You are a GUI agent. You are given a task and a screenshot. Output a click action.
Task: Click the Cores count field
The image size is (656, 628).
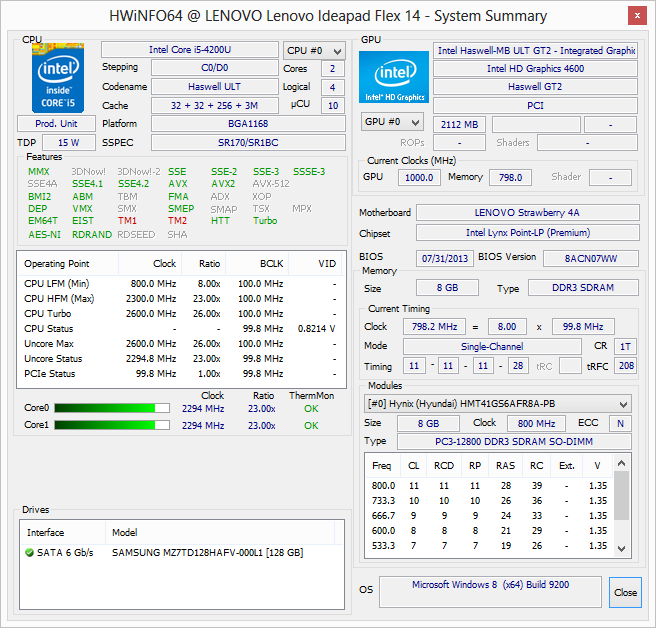(333, 69)
